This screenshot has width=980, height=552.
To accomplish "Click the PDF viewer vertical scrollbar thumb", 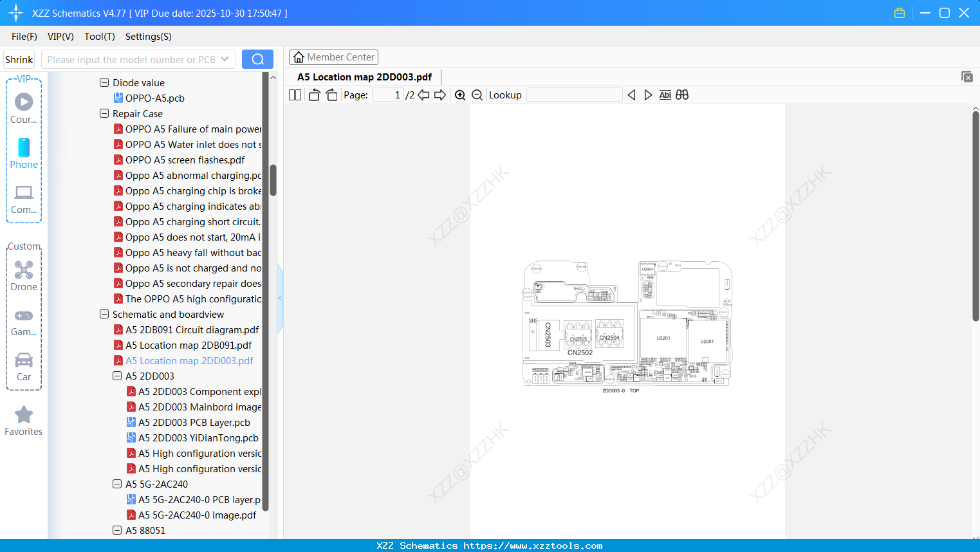I will pos(975,216).
